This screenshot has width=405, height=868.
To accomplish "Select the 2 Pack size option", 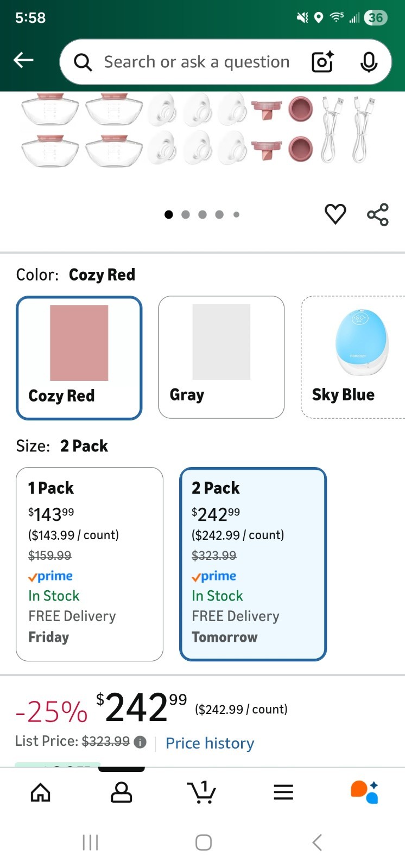I will click(x=253, y=564).
